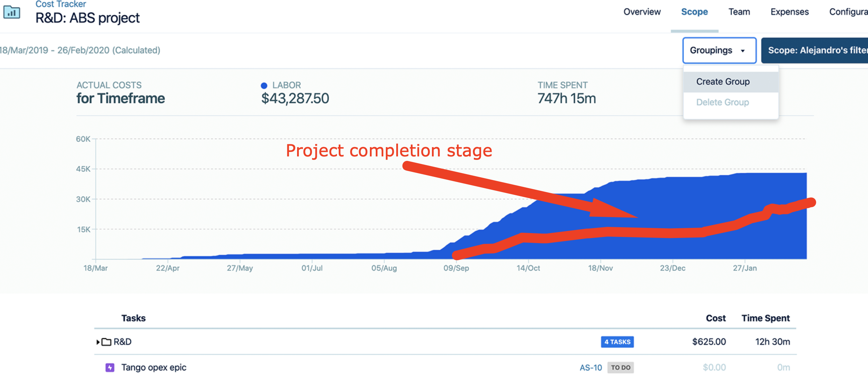Select Create Group from the menu

pyautogui.click(x=723, y=82)
